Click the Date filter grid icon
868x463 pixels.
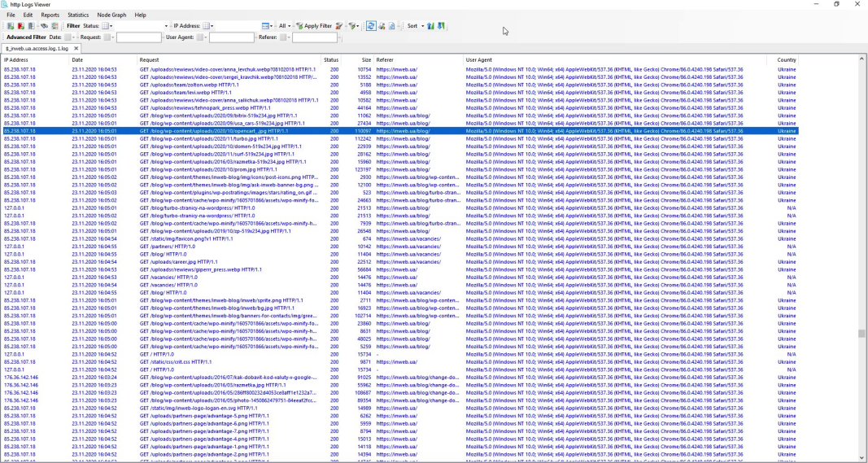click(68, 37)
